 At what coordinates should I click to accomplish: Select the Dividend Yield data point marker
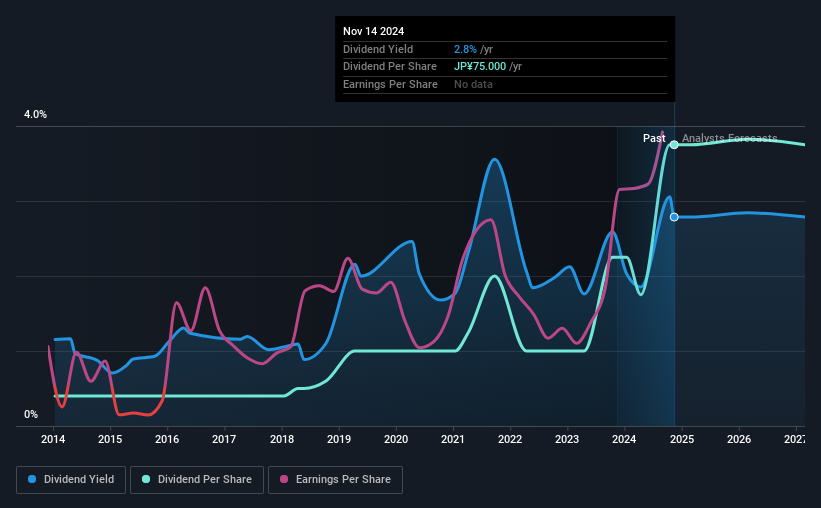(x=674, y=217)
